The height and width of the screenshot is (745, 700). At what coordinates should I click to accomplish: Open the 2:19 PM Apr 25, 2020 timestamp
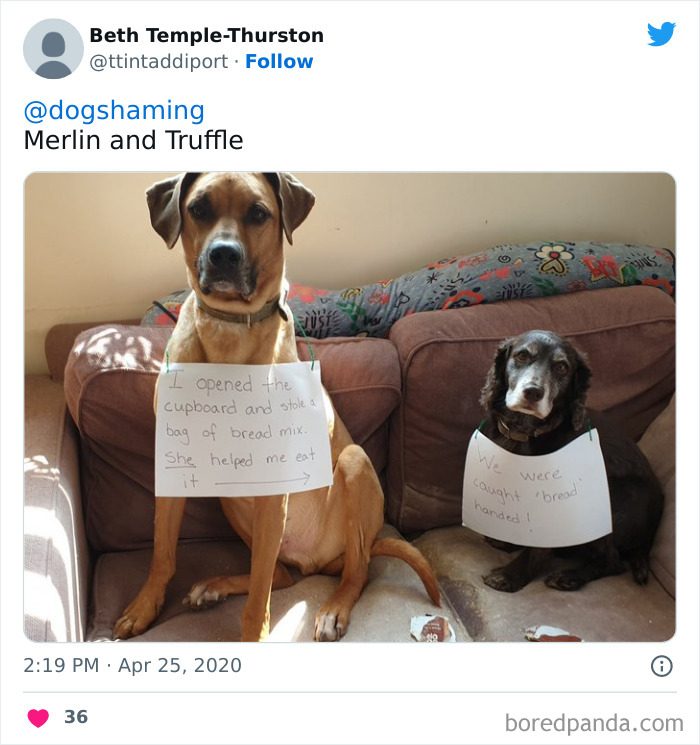pyautogui.click(x=133, y=665)
